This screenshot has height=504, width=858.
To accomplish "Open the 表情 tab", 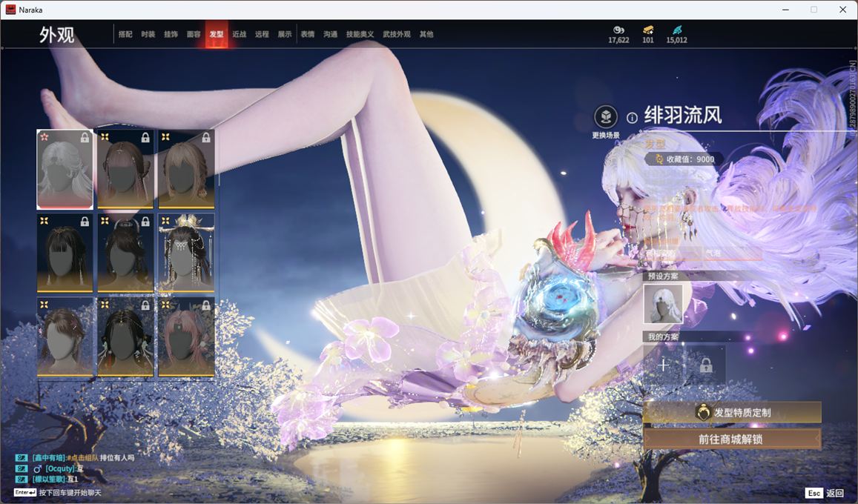I will [308, 34].
